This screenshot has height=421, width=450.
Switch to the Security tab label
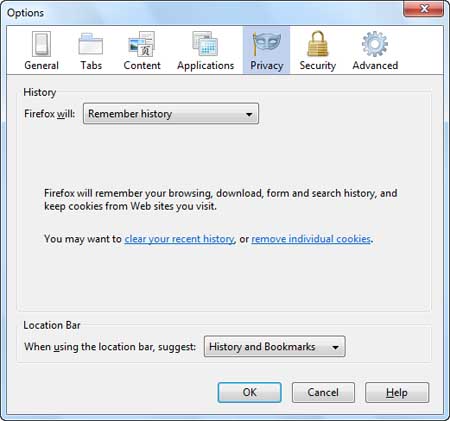tap(318, 66)
